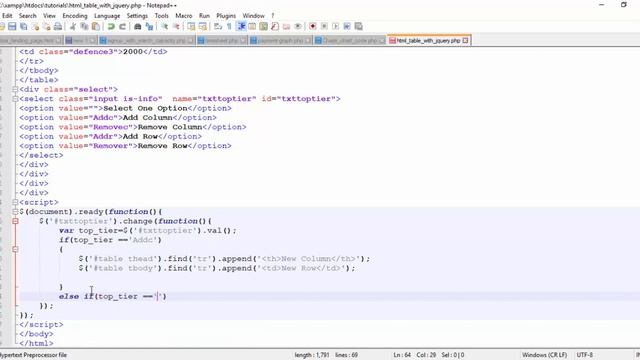This screenshot has height=360, width=640.
Task: Click inside the else if(top_tier == line
Action: click(113, 296)
